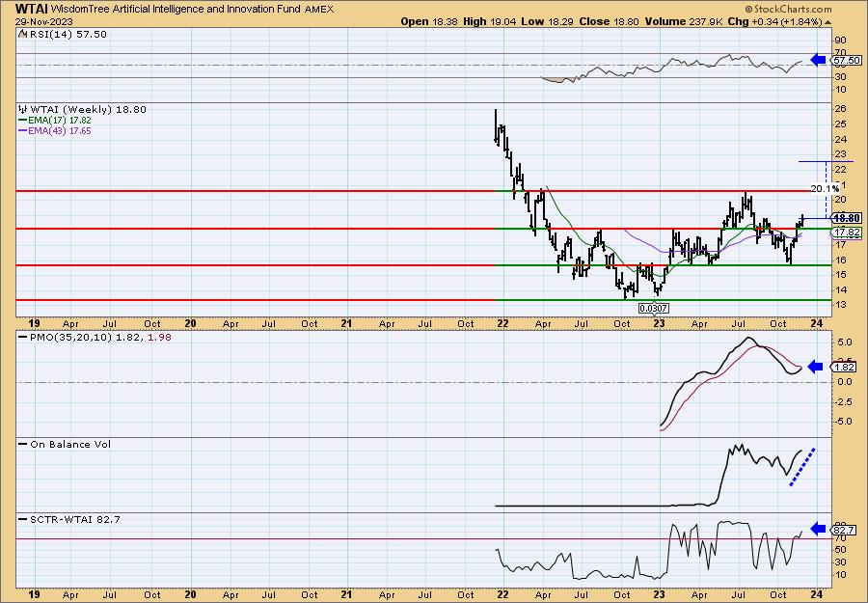Click the 18.80 price tag on right axis
868x603 pixels.
point(847,218)
